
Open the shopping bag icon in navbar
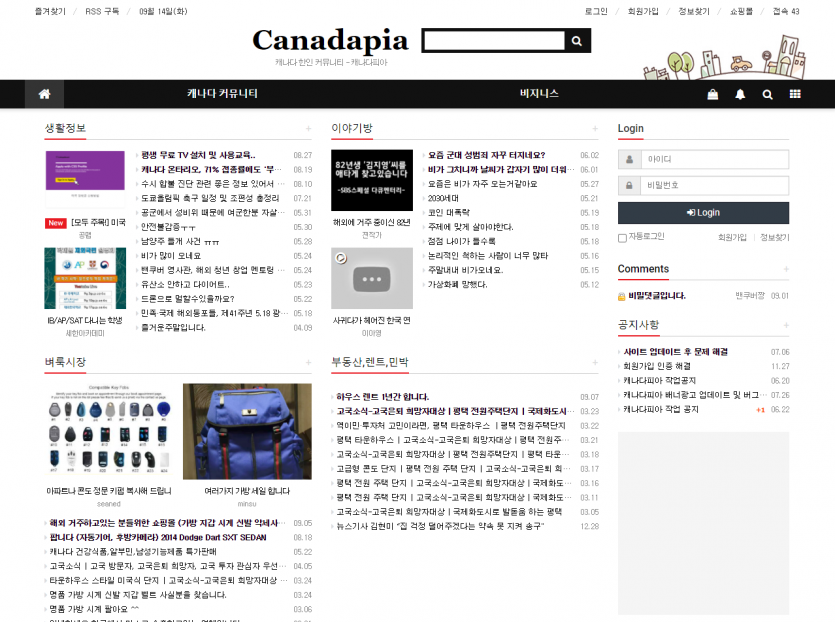click(x=712, y=94)
